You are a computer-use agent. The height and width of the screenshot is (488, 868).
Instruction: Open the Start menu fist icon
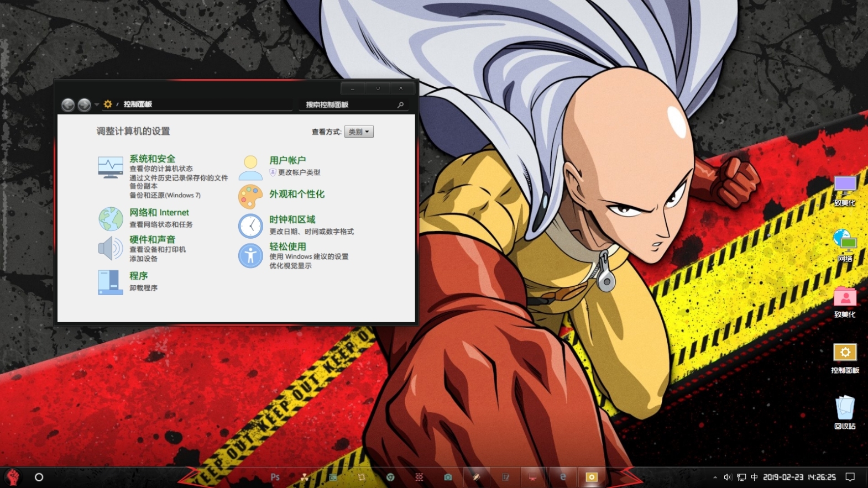(12, 477)
